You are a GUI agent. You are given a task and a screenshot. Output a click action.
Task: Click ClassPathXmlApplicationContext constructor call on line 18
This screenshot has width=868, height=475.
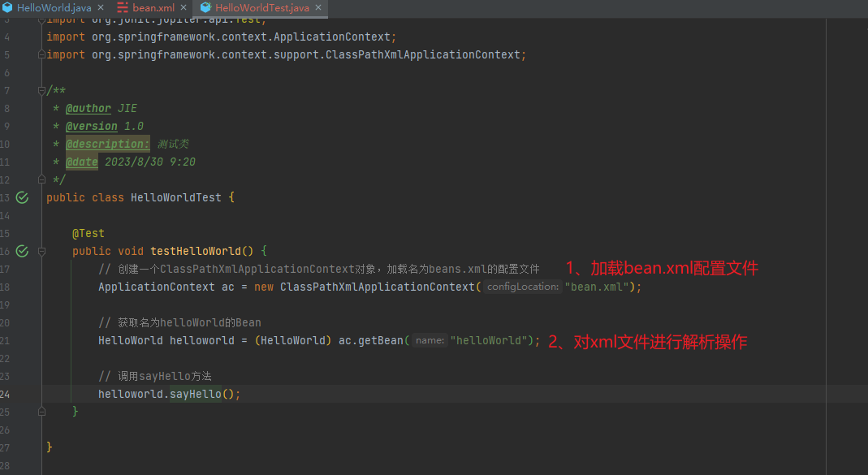[378, 287]
